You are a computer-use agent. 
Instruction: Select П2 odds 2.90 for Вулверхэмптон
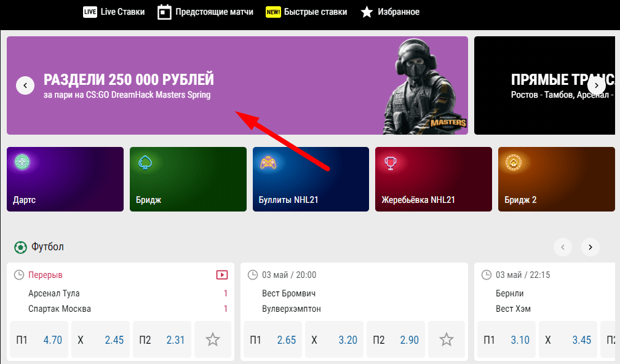tap(396, 339)
